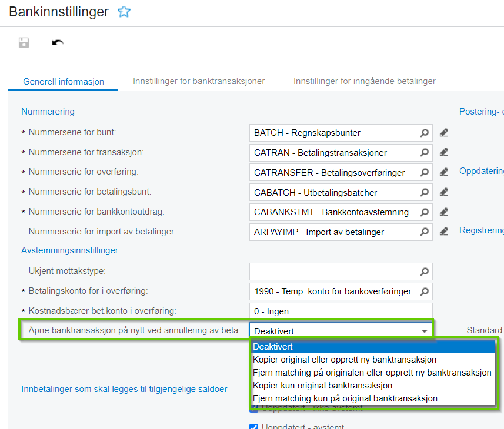Click the favorite star next to Bankinnstillinger
This screenshot has height=429, width=504.
coord(124,12)
